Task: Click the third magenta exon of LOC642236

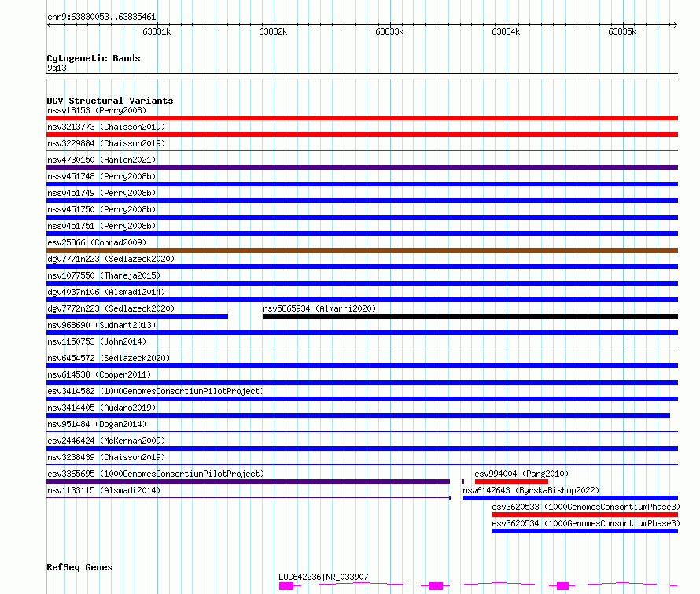Action: click(x=562, y=586)
